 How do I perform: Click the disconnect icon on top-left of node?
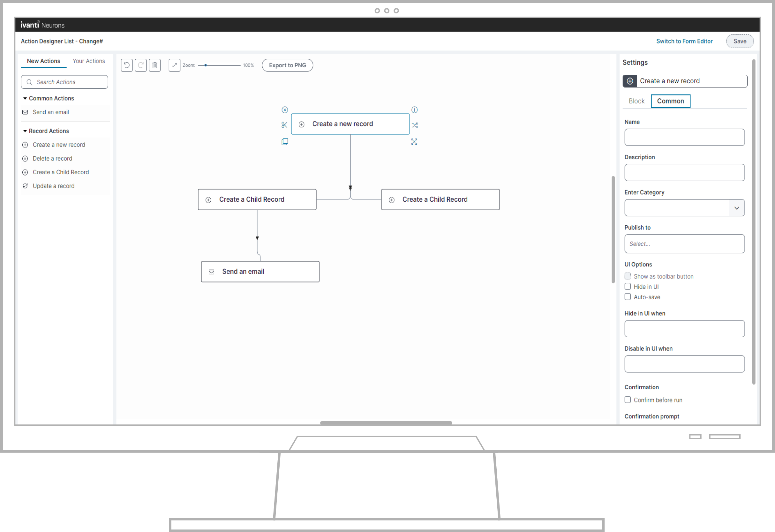(285, 109)
